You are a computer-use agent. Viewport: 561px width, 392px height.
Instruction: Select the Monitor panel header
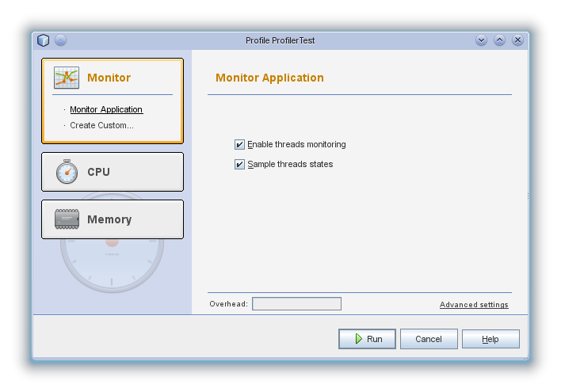click(x=109, y=78)
